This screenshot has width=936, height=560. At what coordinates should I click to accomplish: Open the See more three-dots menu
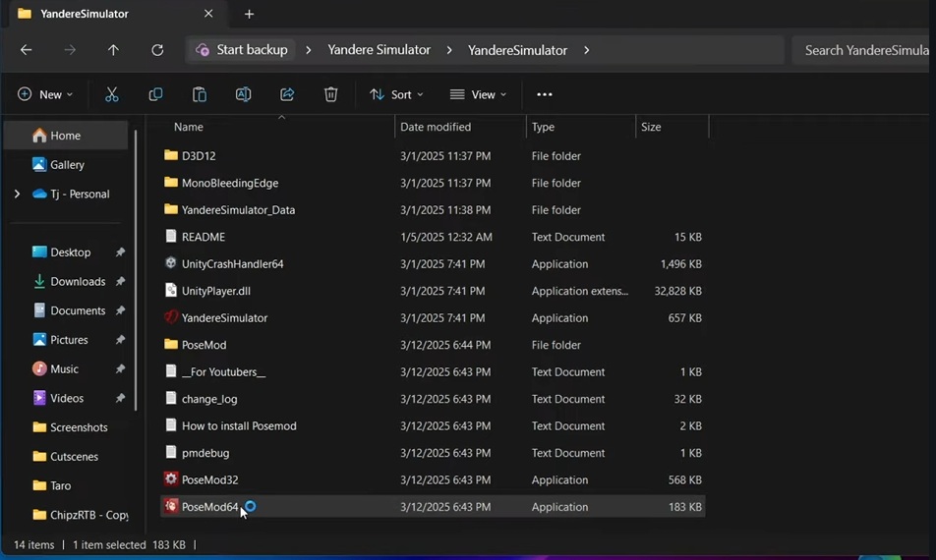[x=545, y=94]
